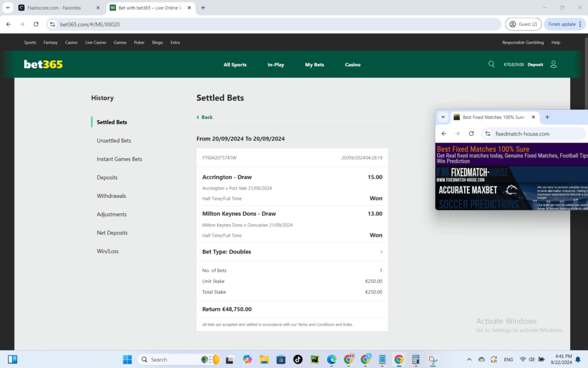
Task: Click the bet365 search magnifier icon
Action: click(x=491, y=64)
